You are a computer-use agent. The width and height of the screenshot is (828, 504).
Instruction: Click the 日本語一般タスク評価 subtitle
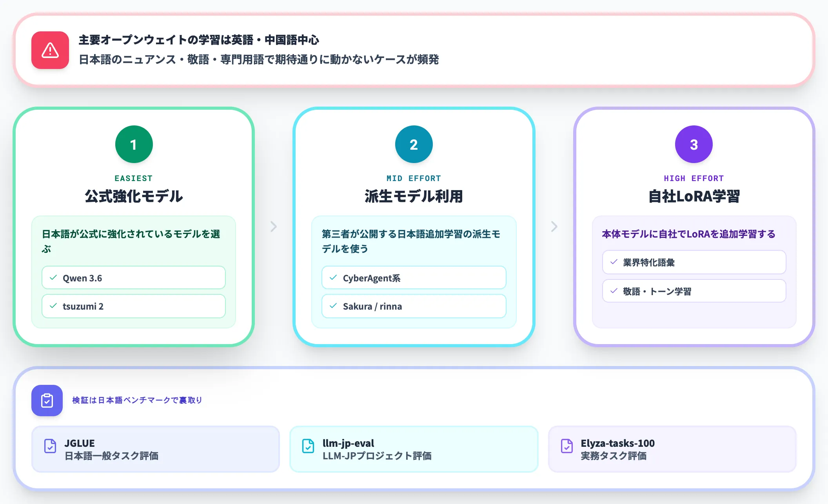coord(111,456)
